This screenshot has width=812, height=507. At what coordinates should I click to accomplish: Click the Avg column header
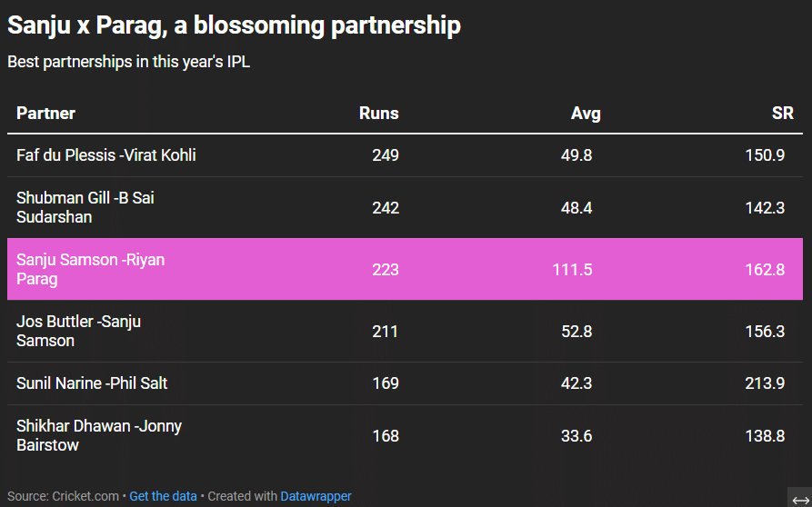pyautogui.click(x=586, y=114)
